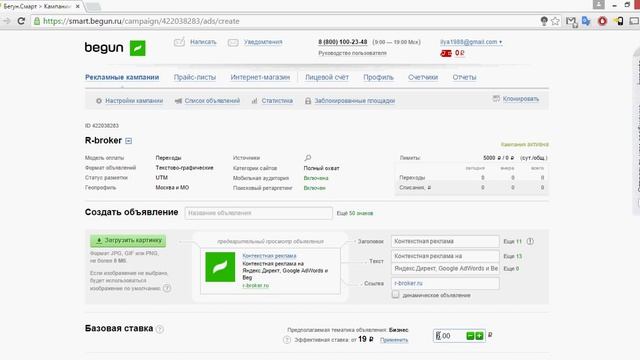Click the help icon beside Базовая ставка
640x360 pixels.
(x=160, y=329)
